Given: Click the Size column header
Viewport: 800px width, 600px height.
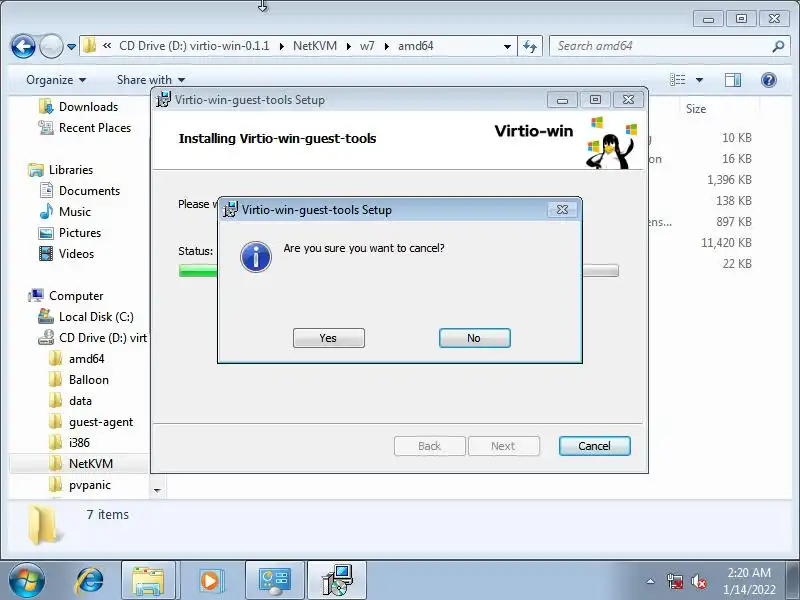Looking at the screenshot, I should pos(696,109).
